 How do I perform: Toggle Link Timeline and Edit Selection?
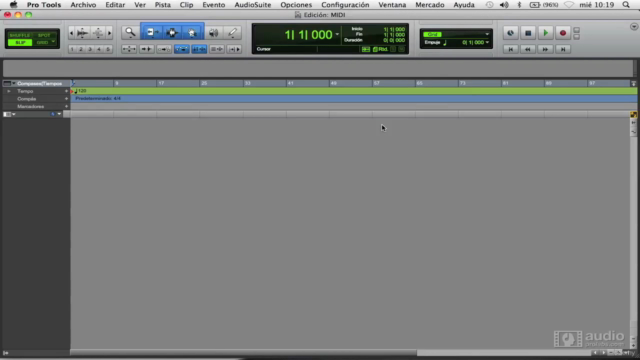199,49
